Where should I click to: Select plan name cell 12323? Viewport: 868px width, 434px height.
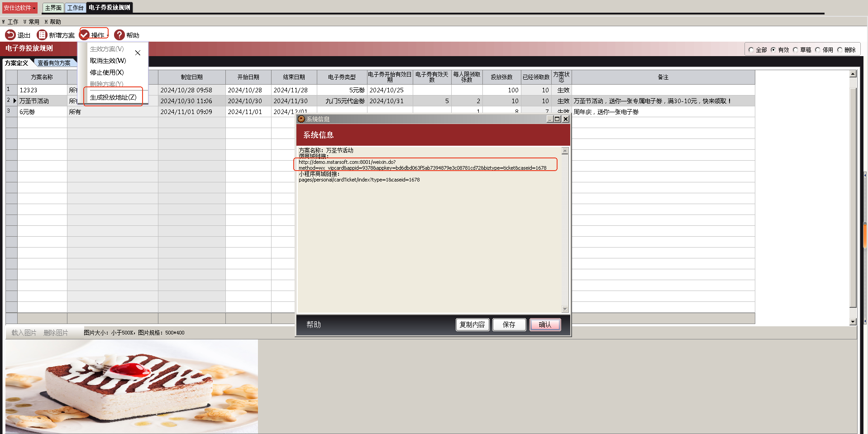42,90
